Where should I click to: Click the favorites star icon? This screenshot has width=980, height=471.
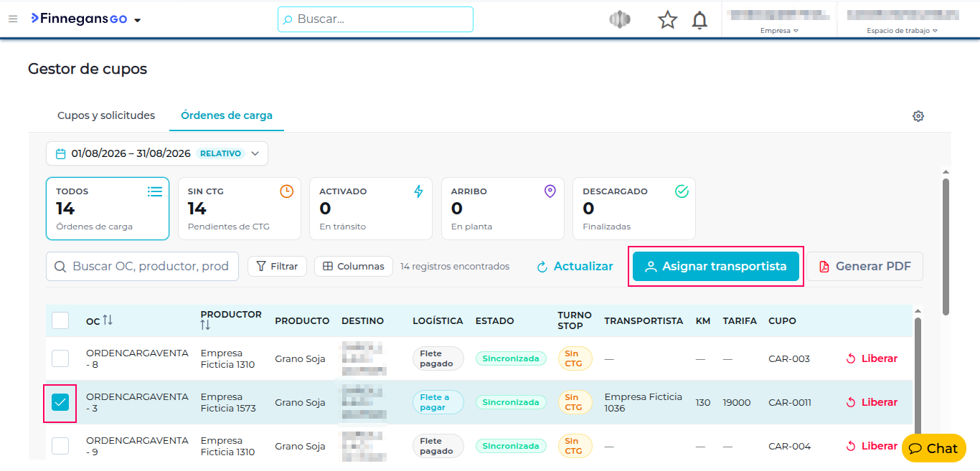[668, 20]
